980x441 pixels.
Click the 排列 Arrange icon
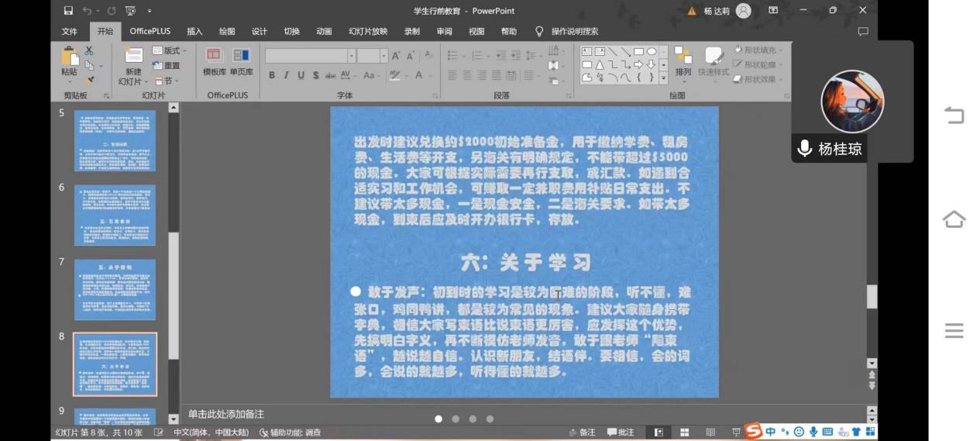tap(683, 61)
